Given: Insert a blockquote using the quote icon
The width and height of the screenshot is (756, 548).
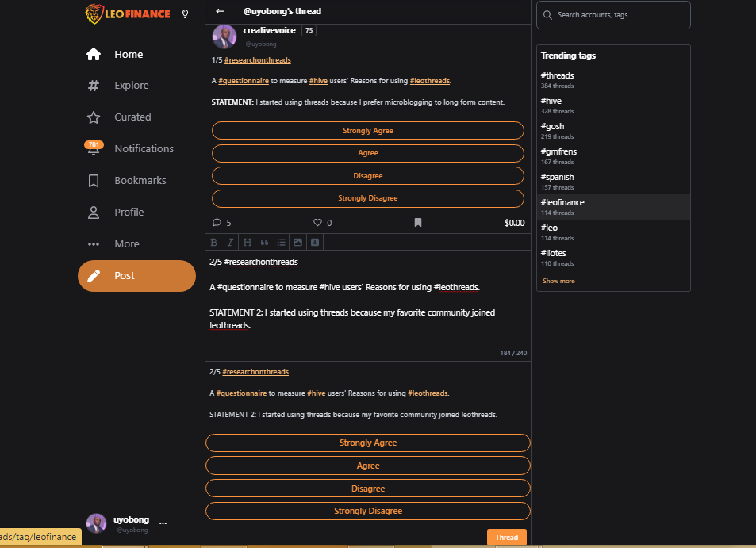Looking at the screenshot, I should pyautogui.click(x=264, y=243).
